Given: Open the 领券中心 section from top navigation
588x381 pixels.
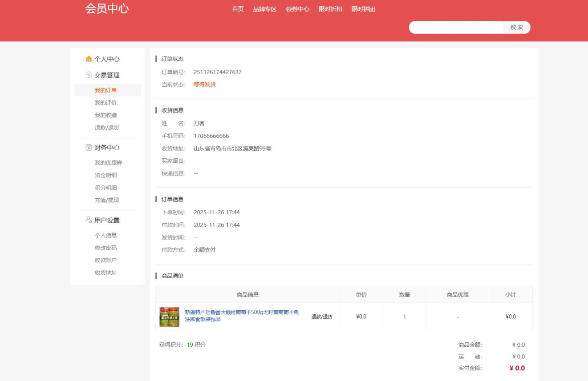Looking at the screenshot, I should [299, 8].
